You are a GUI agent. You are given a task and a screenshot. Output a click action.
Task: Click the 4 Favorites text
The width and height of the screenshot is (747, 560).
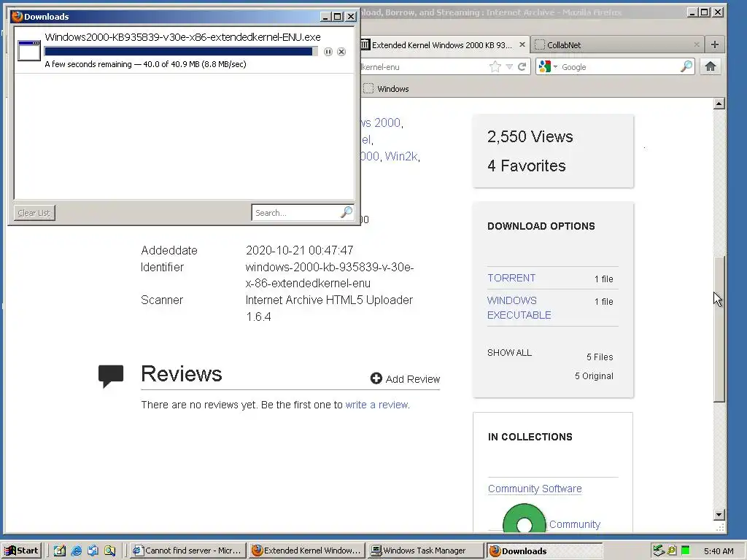(527, 166)
